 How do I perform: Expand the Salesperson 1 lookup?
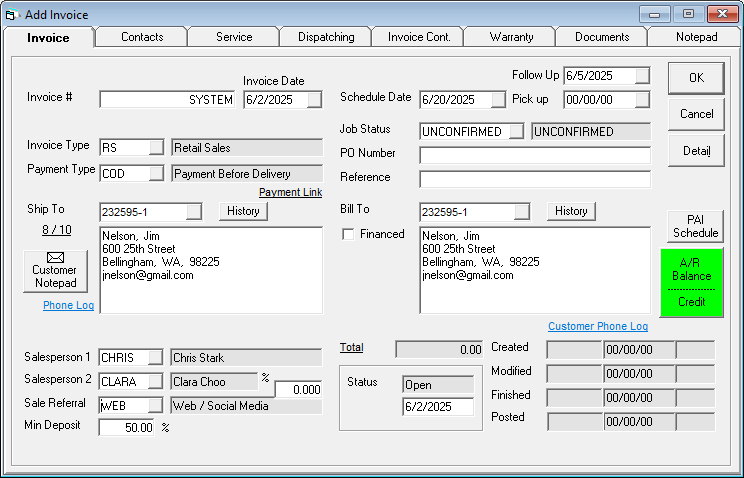click(x=155, y=357)
